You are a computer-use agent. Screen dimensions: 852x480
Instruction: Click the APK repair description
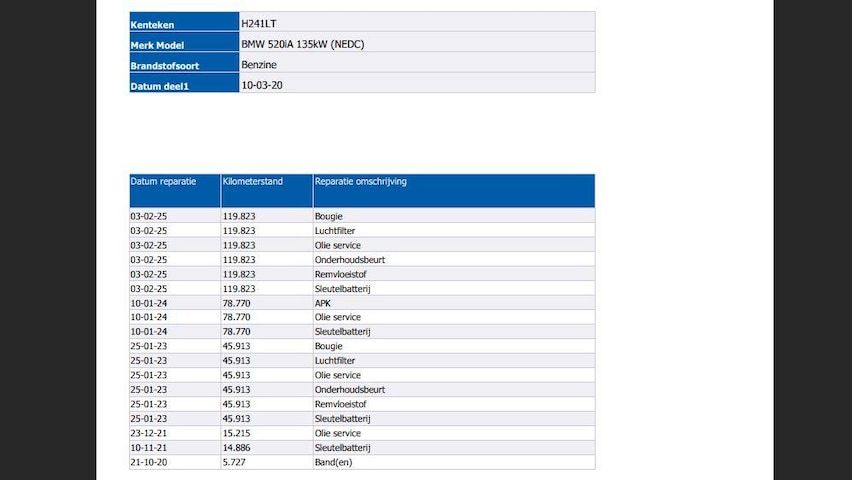tap(323, 303)
